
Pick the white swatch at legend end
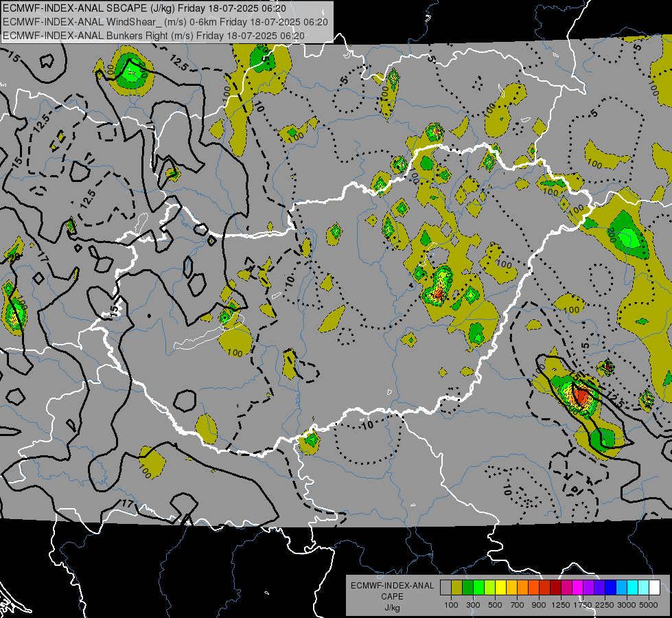(654, 588)
